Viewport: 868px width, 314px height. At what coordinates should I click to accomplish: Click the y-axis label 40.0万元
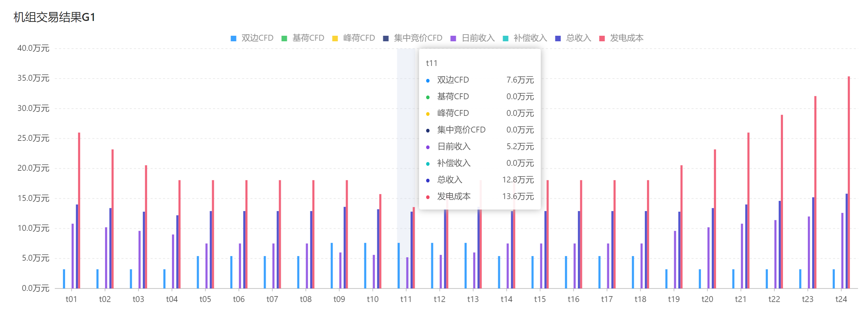click(33, 48)
